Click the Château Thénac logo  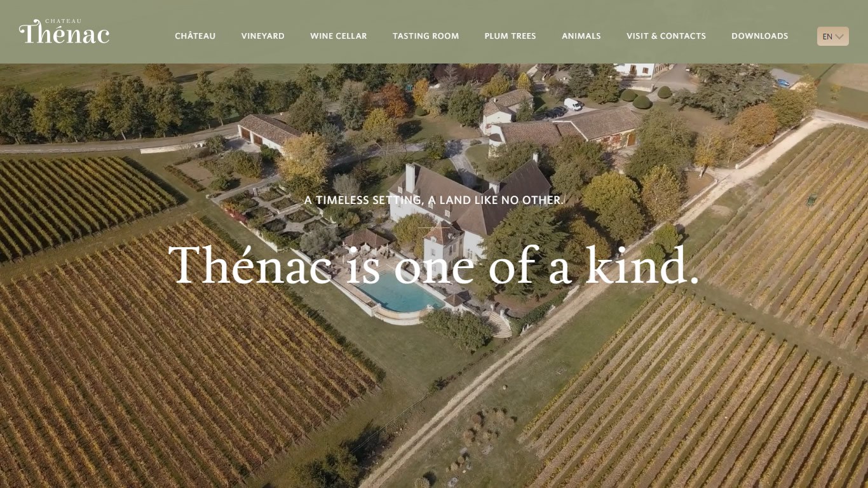[64, 31]
